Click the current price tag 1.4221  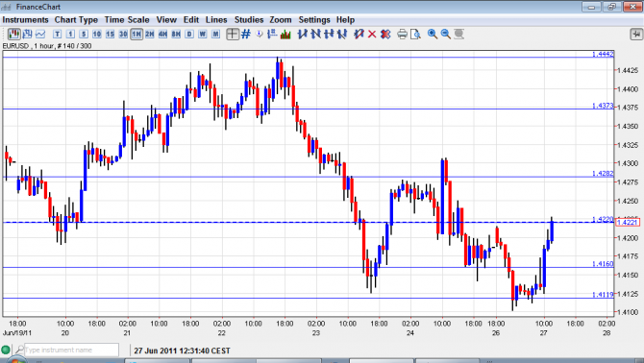pos(628,222)
